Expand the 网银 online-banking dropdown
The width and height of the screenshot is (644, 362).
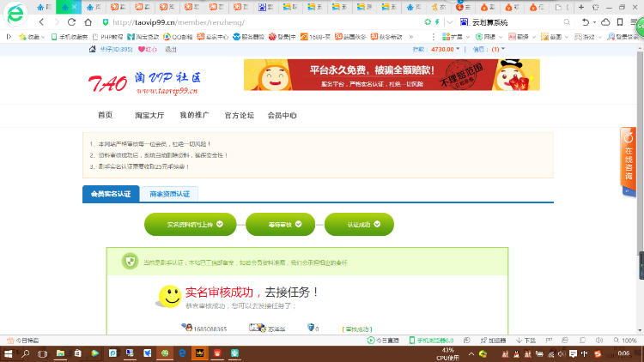pos(501,37)
